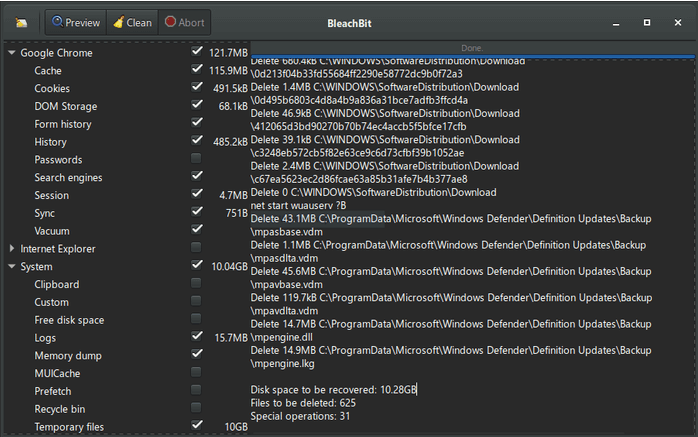Select the Form history tree item
The width and height of the screenshot is (698, 437).
tap(63, 124)
